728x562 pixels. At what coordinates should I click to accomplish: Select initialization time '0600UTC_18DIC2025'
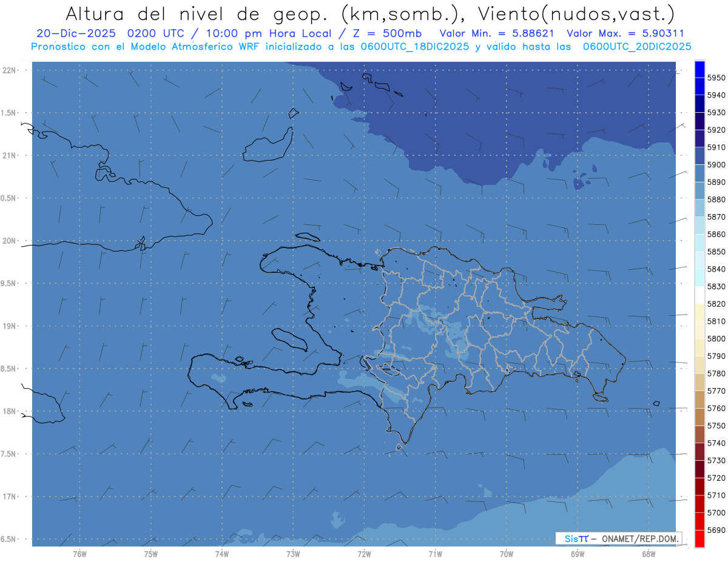[x=416, y=46]
